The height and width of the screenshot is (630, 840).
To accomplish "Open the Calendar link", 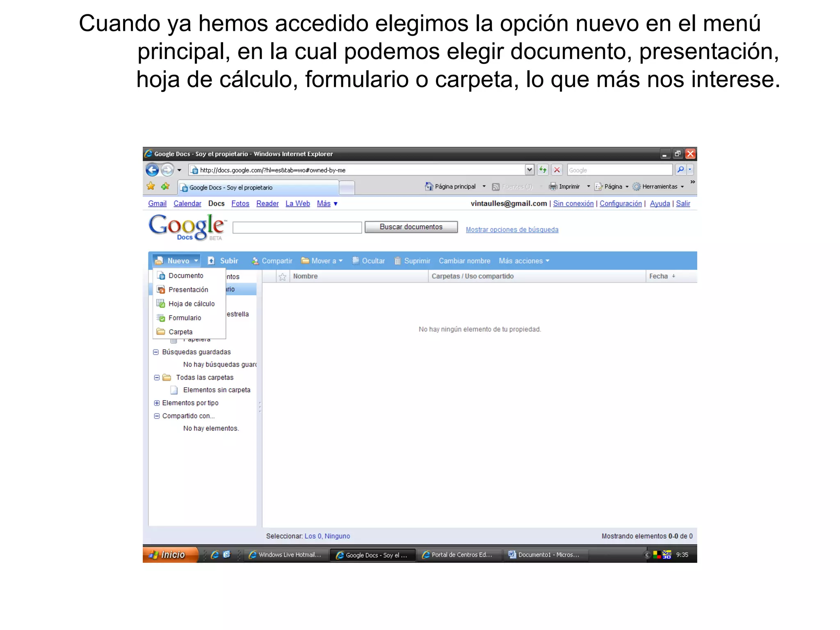I will (187, 203).
